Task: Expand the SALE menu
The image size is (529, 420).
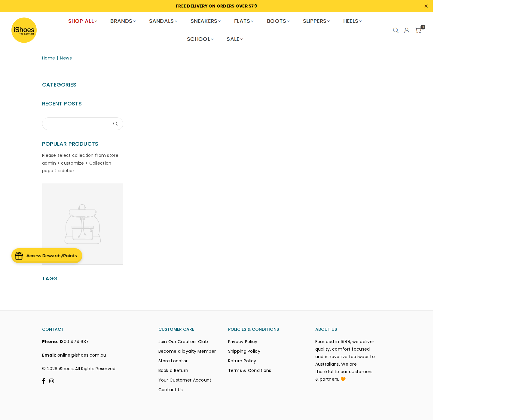Action: click(235, 39)
